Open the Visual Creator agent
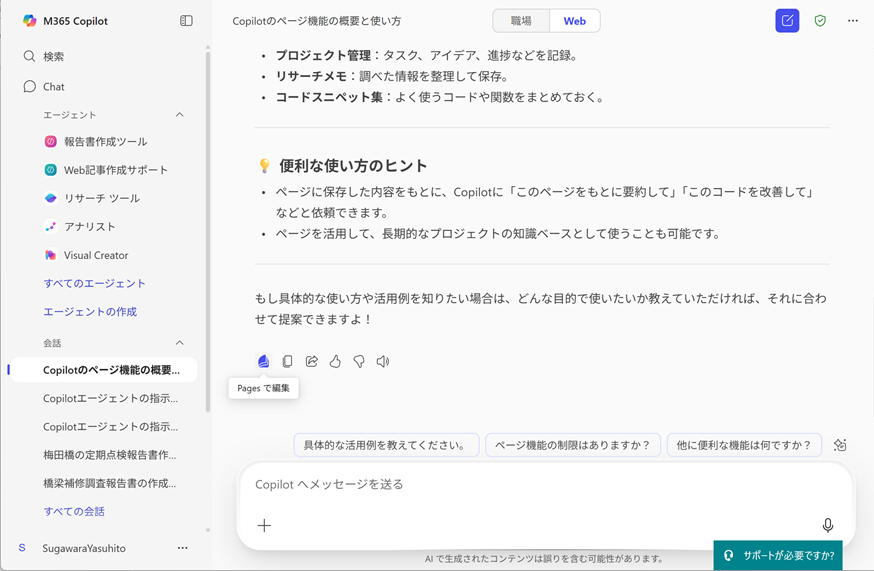Image resolution: width=874 pixels, height=571 pixels. (x=86, y=255)
